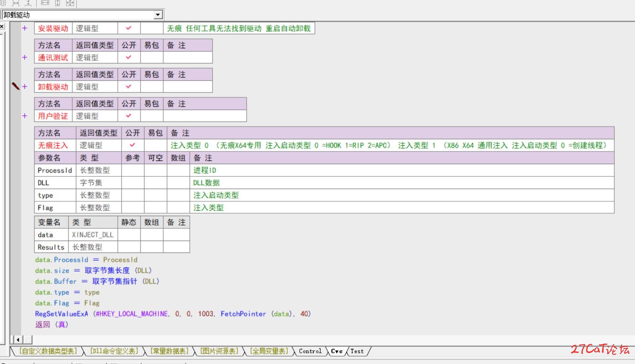The width and height of the screenshot is (635, 364).
Task: Click the type parameter name cell
Action: pyautogui.click(x=55, y=195)
